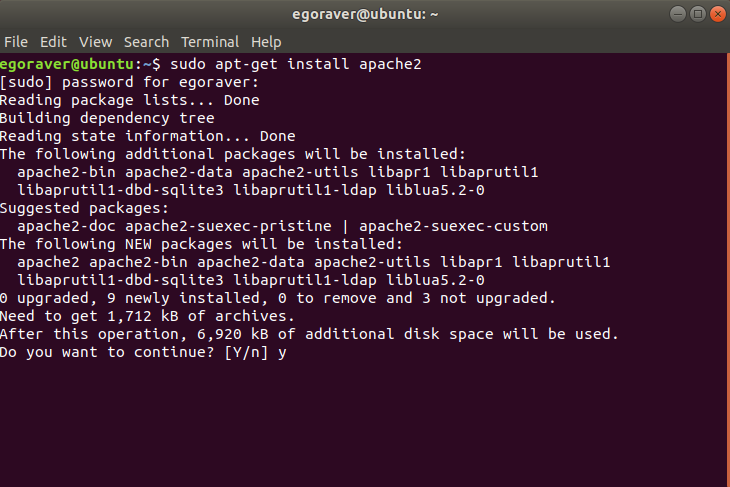Click the 6,920 kB disk space text
Image resolution: width=730 pixels, height=487 pixels.
coord(232,334)
